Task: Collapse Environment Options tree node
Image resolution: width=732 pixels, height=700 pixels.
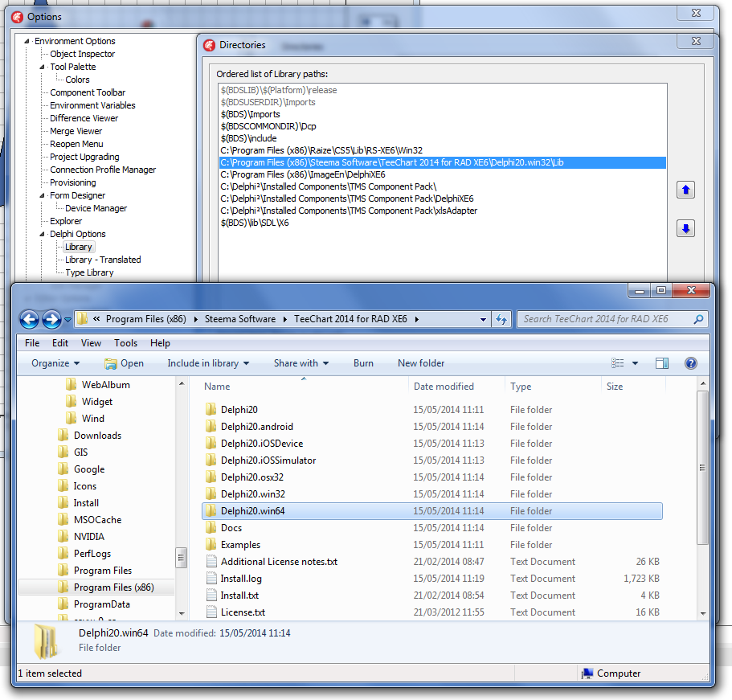Action: tap(27, 41)
